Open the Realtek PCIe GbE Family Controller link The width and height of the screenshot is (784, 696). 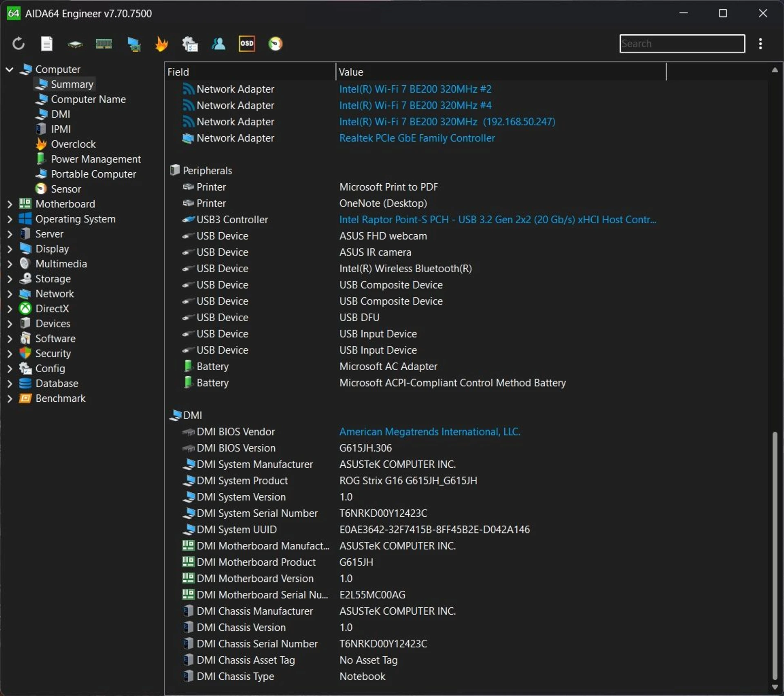(417, 138)
